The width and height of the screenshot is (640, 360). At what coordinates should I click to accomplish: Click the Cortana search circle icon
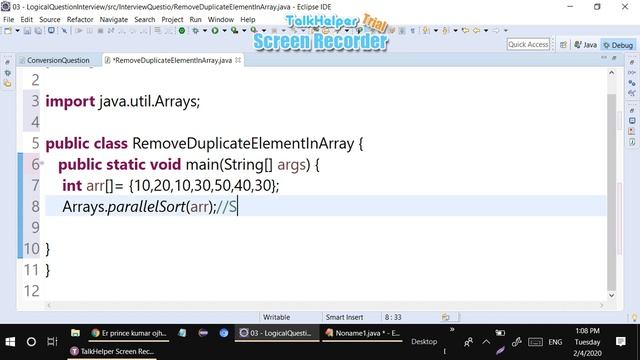[31, 342]
